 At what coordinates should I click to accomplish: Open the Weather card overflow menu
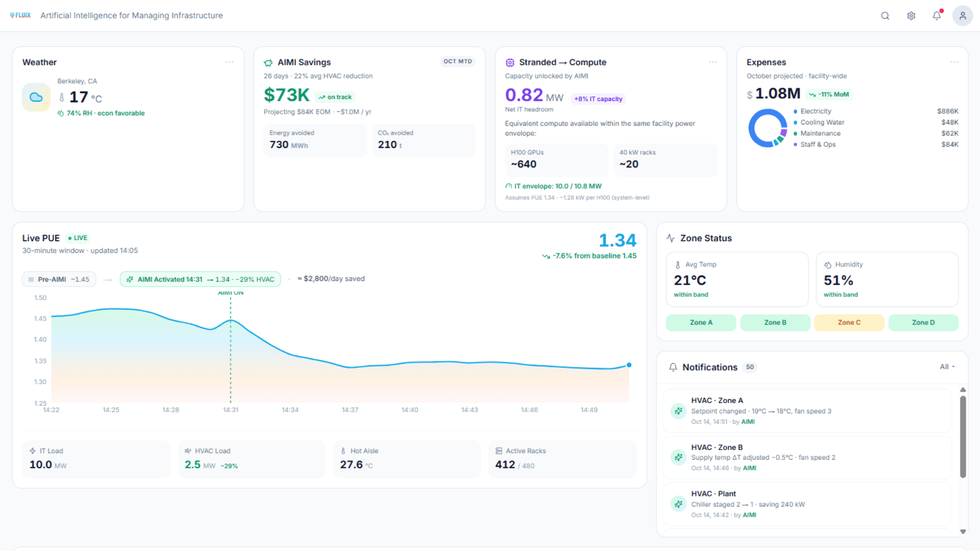pos(230,62)
